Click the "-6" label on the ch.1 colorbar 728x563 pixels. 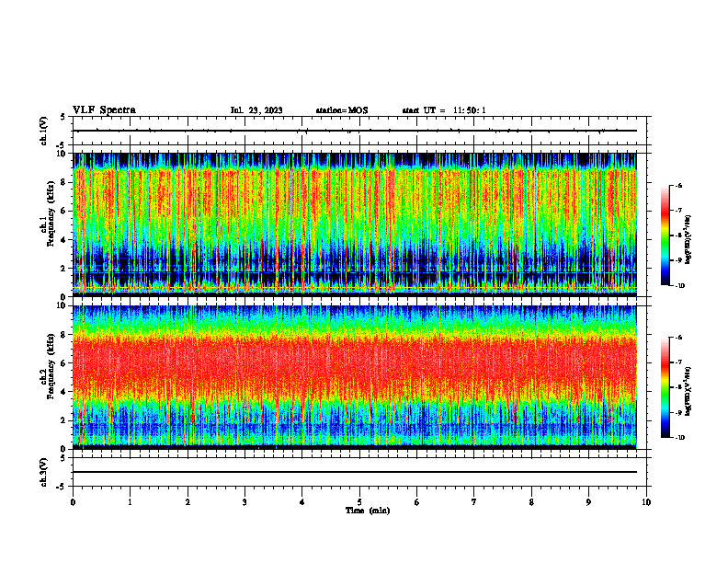(x=677, y=186)
